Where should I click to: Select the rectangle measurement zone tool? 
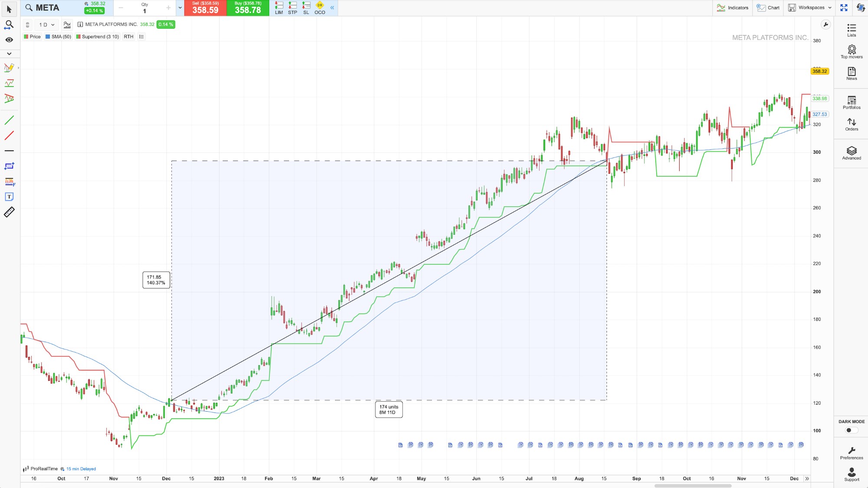9,166
